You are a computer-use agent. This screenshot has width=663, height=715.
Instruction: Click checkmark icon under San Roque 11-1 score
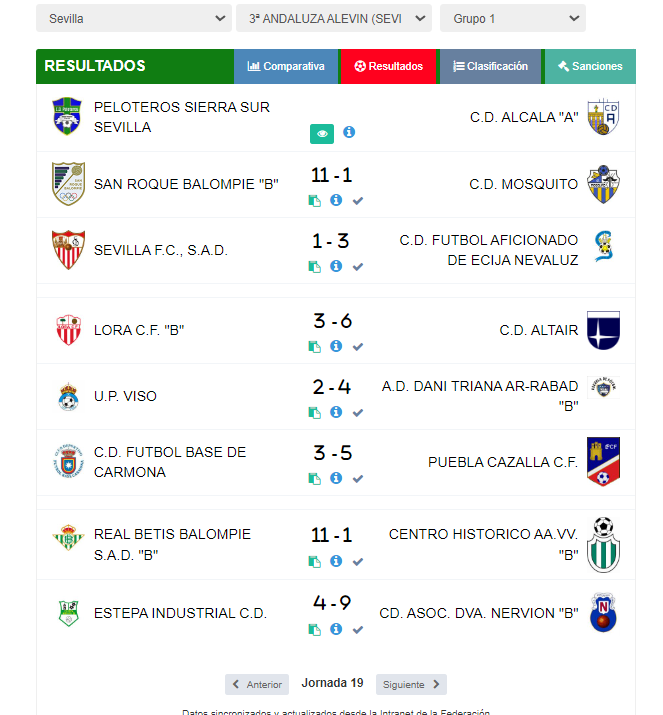[358, 200]
